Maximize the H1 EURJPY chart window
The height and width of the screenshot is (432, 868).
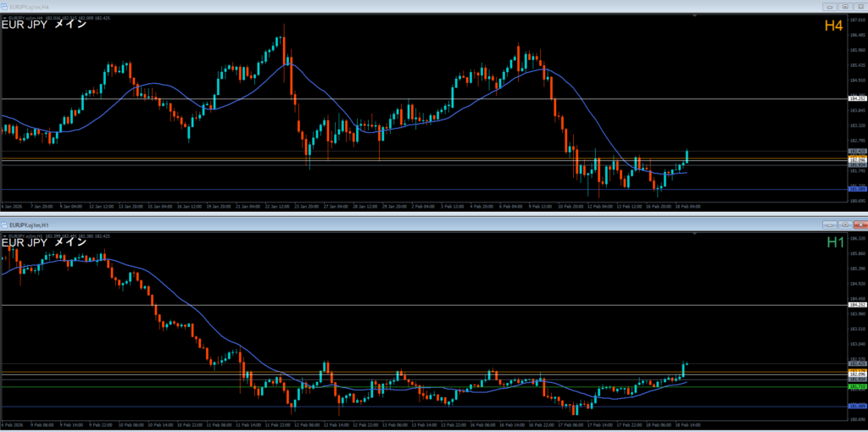click(844, 225)
